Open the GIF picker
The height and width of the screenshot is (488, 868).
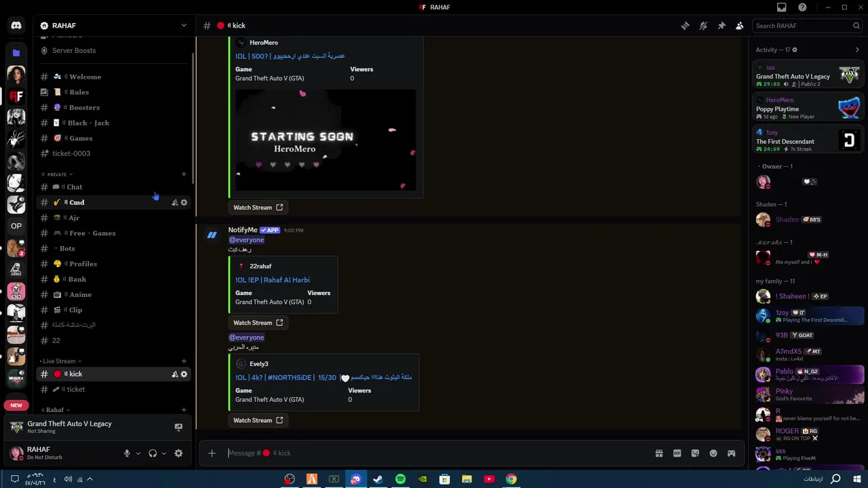tap(677, 453)
